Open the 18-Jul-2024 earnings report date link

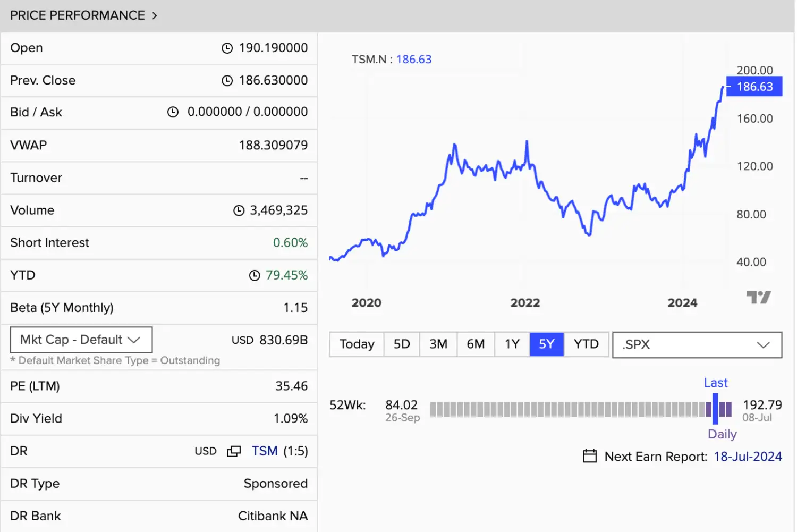(748, 457)
